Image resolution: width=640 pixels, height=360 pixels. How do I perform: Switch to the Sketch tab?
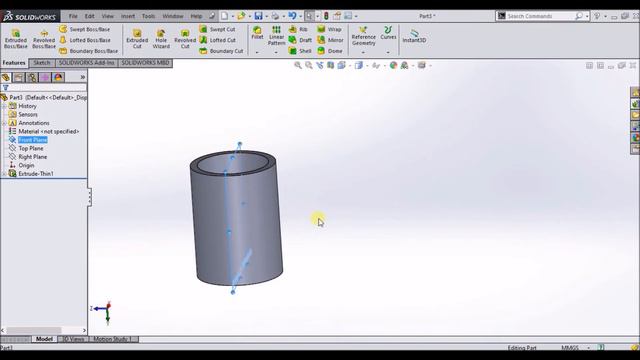[x=42, y=63]
